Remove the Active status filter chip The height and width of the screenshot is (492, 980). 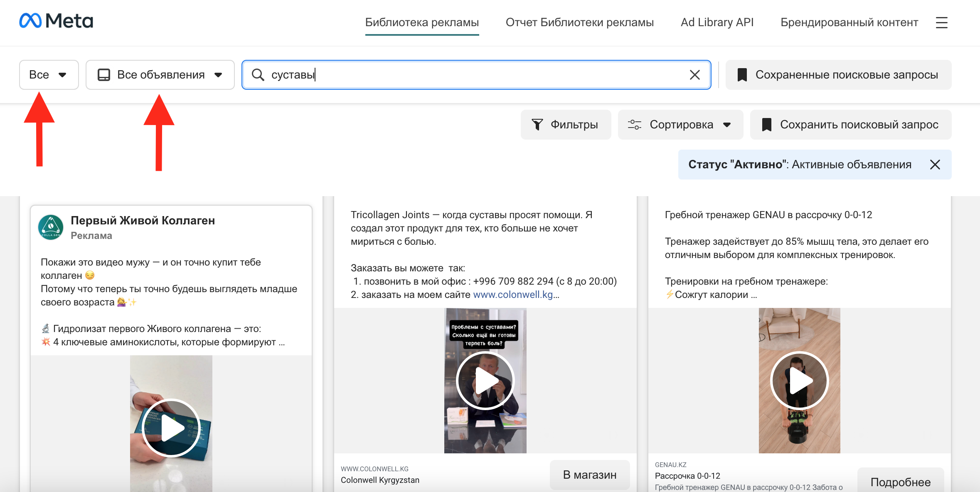click(935, 165)
